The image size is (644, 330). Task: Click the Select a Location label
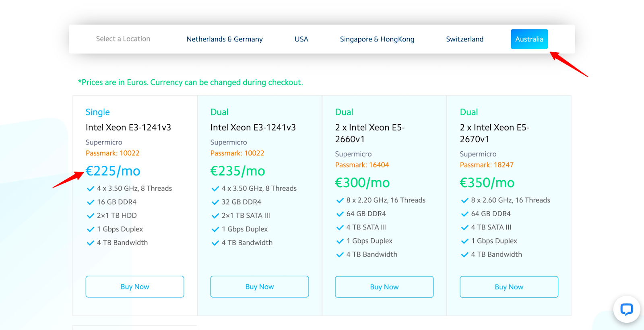123,39
